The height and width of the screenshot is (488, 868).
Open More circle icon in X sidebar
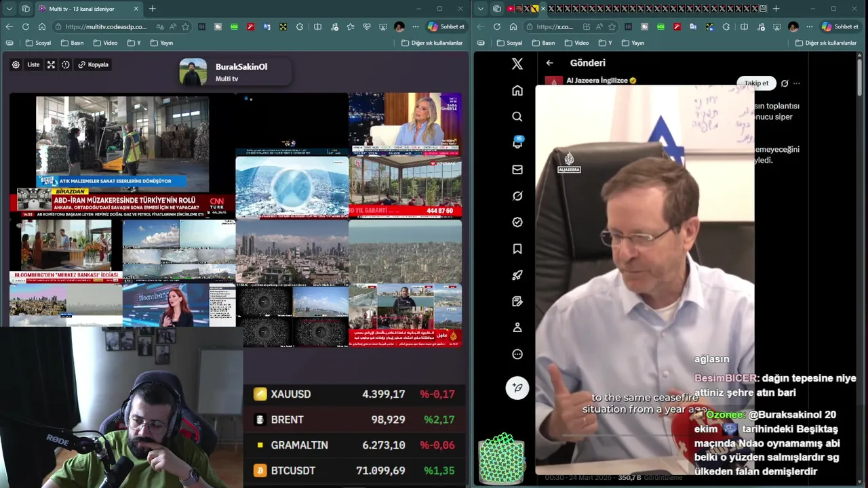click(517, 354)
